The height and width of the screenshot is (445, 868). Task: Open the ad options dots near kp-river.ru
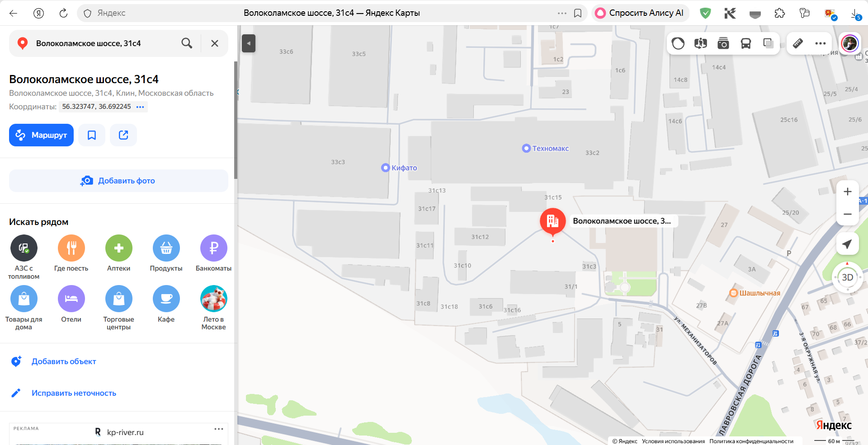pos(219,429)
